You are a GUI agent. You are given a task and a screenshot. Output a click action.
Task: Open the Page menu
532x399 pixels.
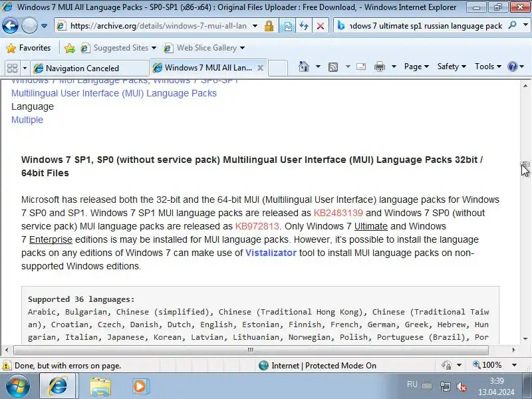pos(416,66)
